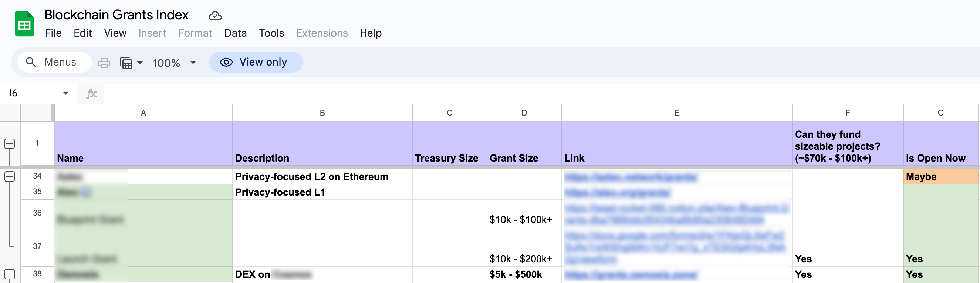Expand the filter views dropdown arrow

(140, 63)
